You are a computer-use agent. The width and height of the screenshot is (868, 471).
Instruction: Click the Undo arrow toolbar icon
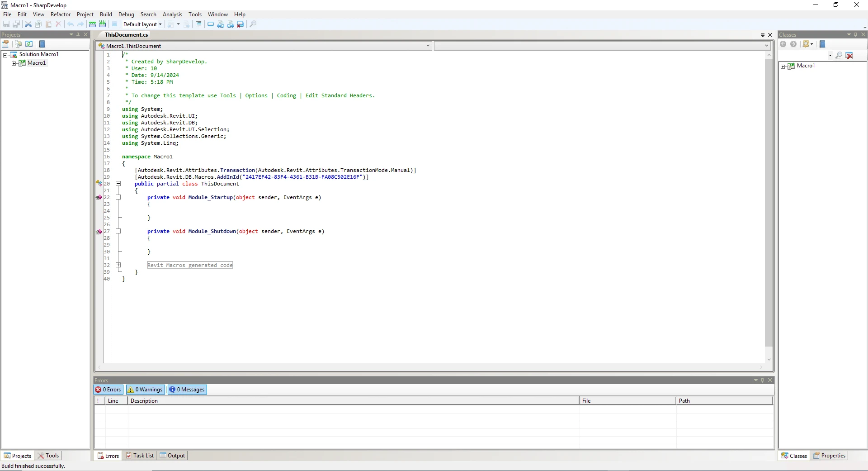click(x=71, y=24)
